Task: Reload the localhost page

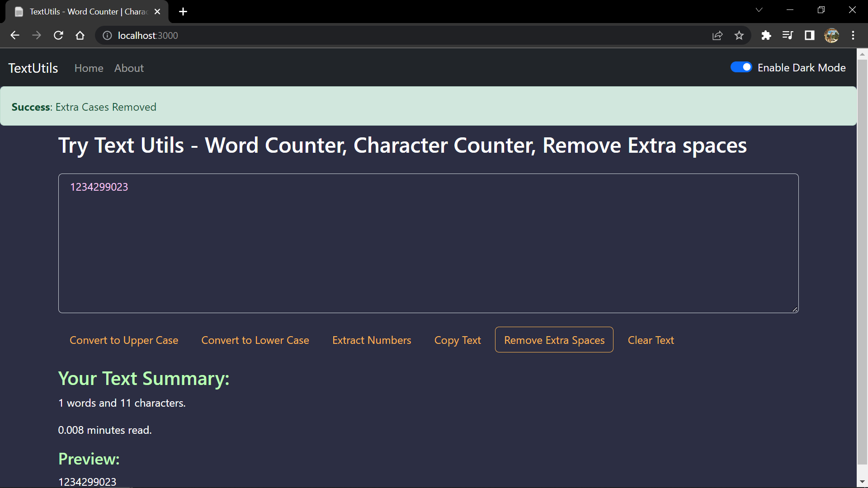Action: tap(58, 35)
